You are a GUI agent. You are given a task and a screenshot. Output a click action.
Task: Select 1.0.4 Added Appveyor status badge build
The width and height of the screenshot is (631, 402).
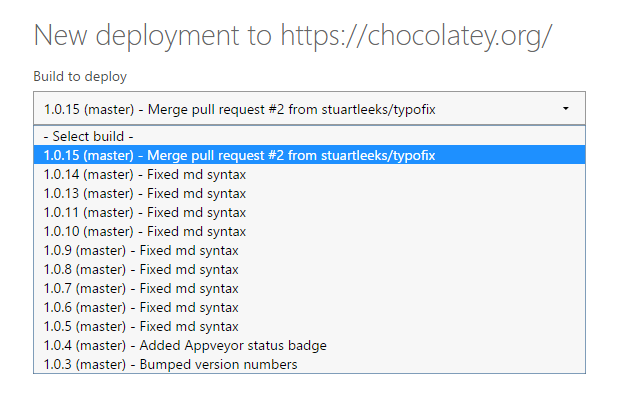[x=185, y=345]
